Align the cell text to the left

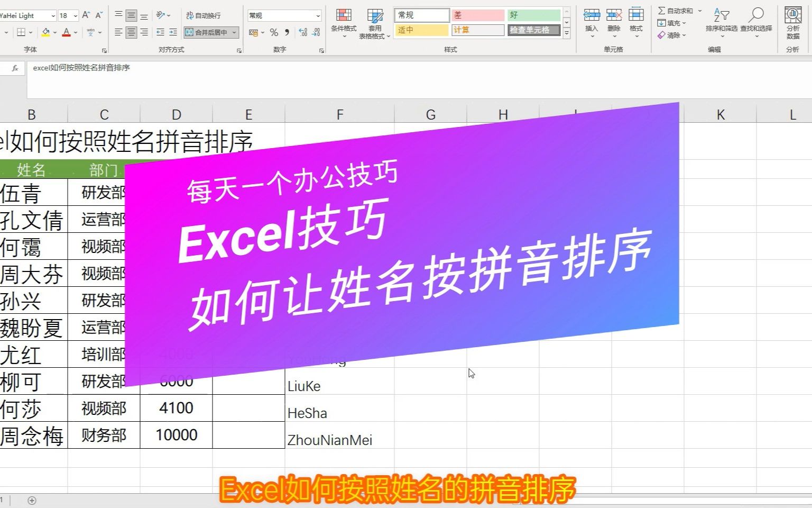click(118, 32)
